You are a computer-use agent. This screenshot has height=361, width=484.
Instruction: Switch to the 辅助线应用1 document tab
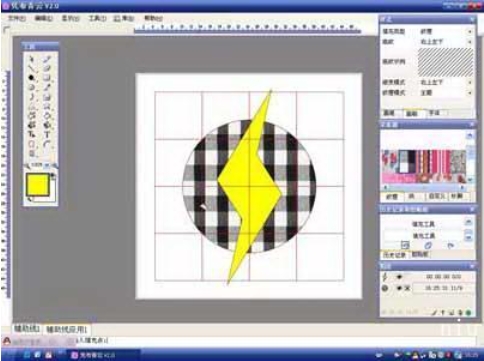coord(67,330)
